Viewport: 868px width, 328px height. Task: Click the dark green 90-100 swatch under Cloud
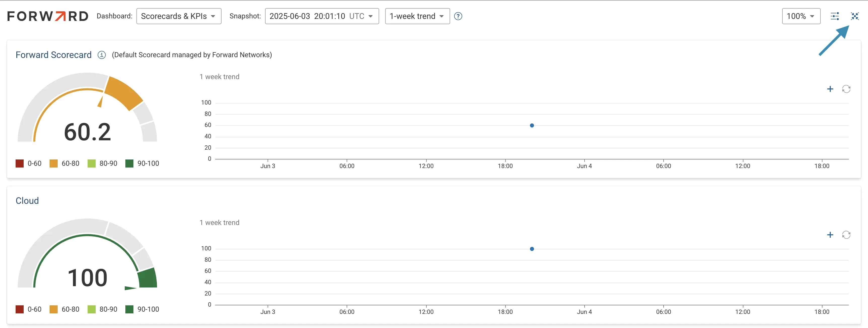pyautogui.click(x=129, y=309)
